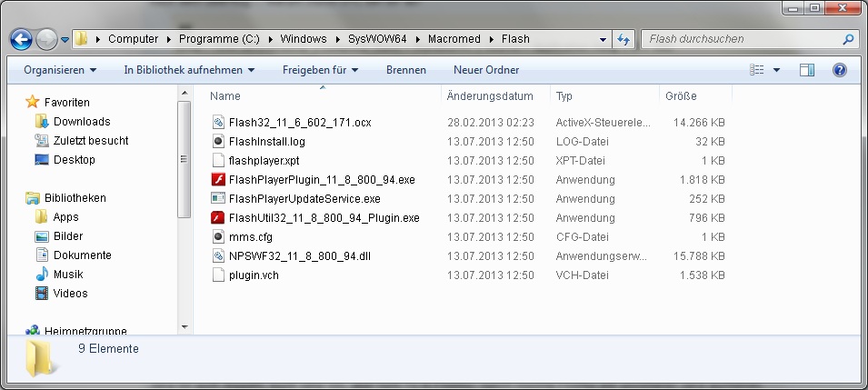Click the change view icon
The height and width of the screenshot is (390, 868).
[757, 70]
